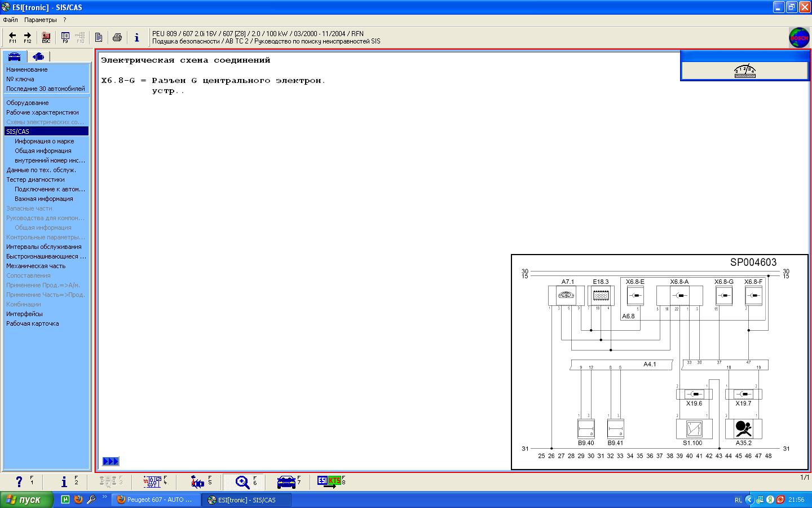
Task: Open Windows пуск start button
Action: (x=27, y=500)
